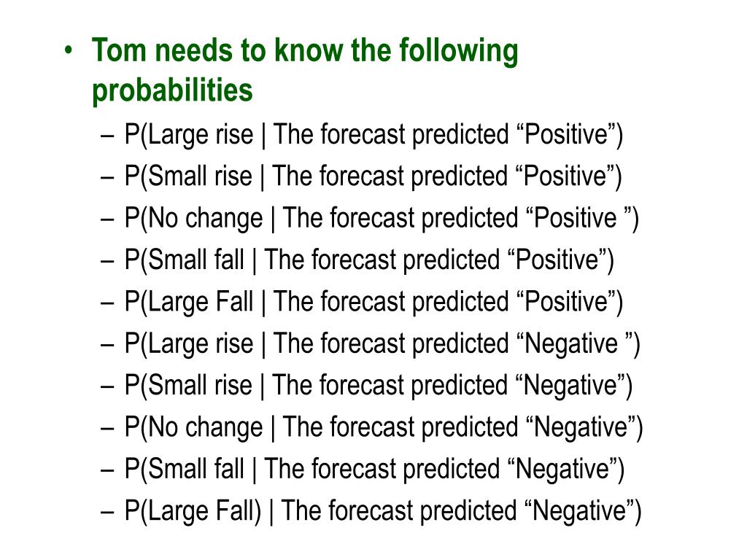Click the word "Negative" in the last line
Viewport: 747px width, 560px height.
(x=578, y=511)
